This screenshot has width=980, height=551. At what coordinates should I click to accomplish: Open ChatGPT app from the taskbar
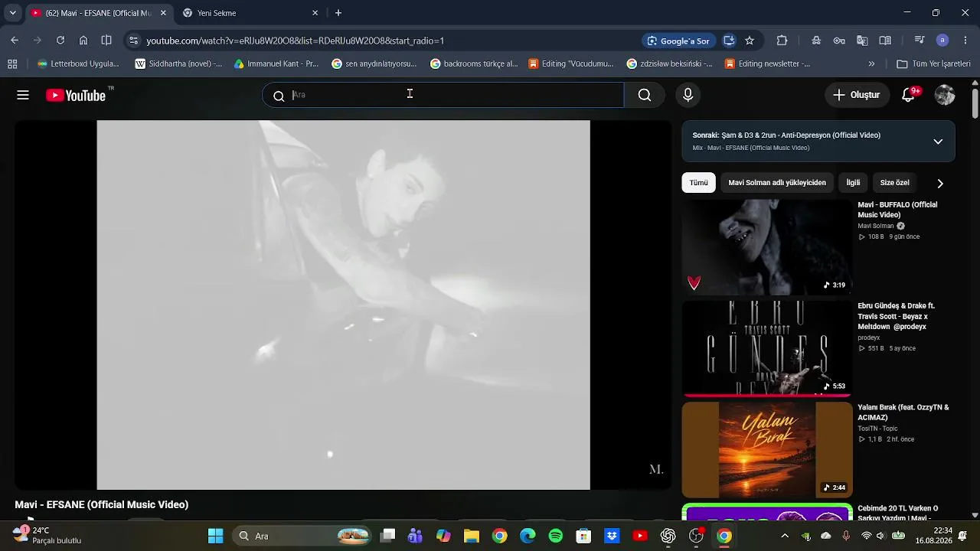click(668, 536)
